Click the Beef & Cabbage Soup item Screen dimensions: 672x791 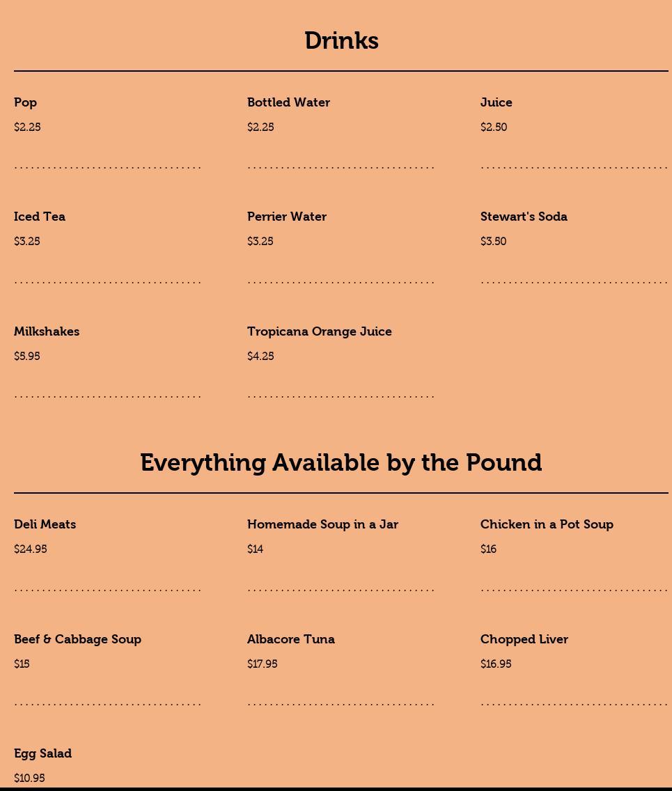click(x=77, y=639)
